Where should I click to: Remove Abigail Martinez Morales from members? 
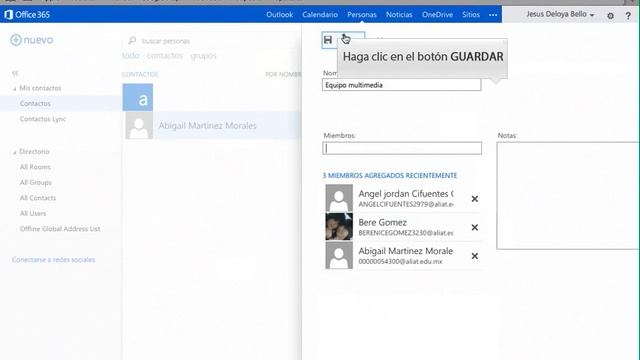[x=475, y=256]
